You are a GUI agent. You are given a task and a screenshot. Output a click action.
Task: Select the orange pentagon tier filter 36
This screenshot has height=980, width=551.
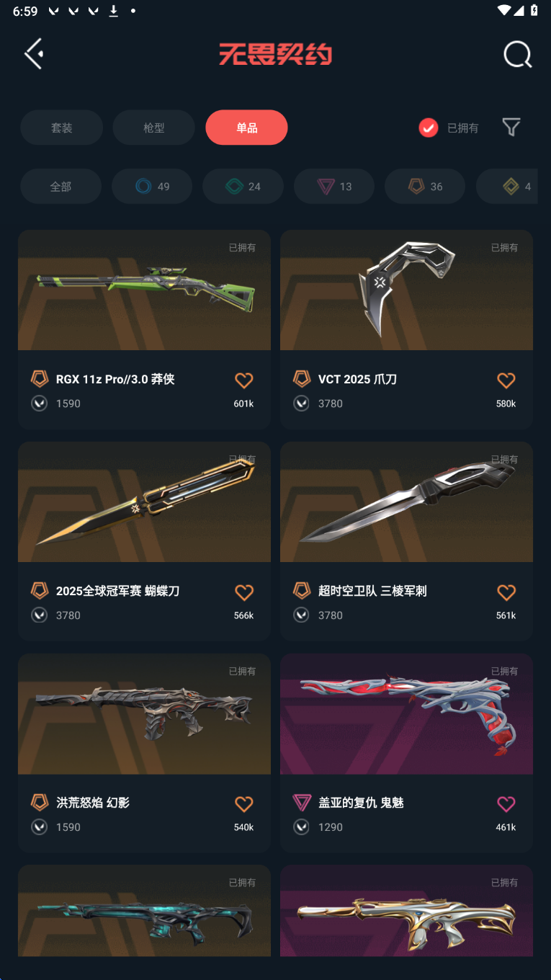pyautogui.click(x=425, y=187)
